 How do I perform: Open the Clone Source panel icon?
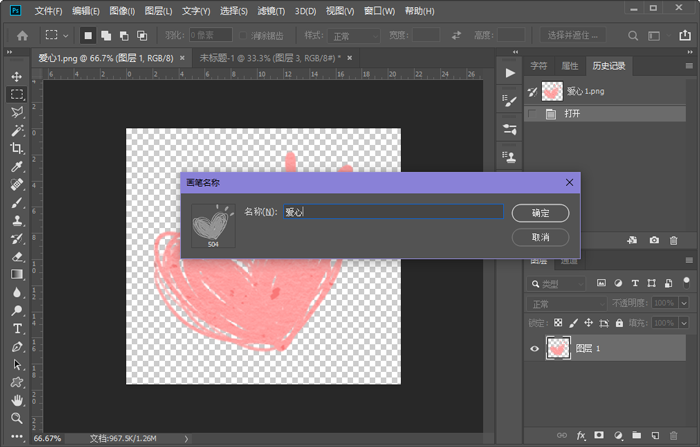pyautogui.click(x=509, y=157)
